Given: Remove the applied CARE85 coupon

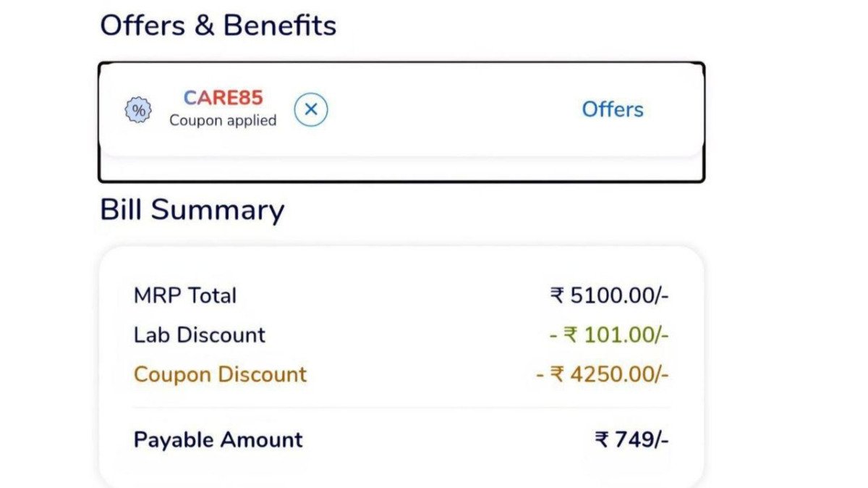Looking at the screenshot, I should coord(311,110).
